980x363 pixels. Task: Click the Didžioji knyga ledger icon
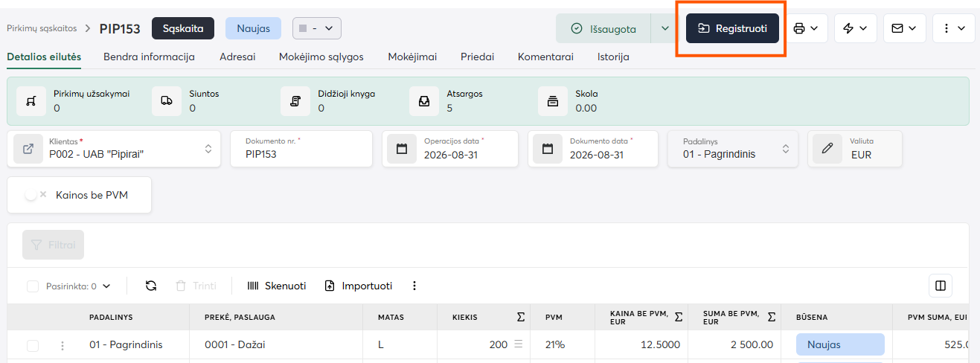(x=295, y=101)
